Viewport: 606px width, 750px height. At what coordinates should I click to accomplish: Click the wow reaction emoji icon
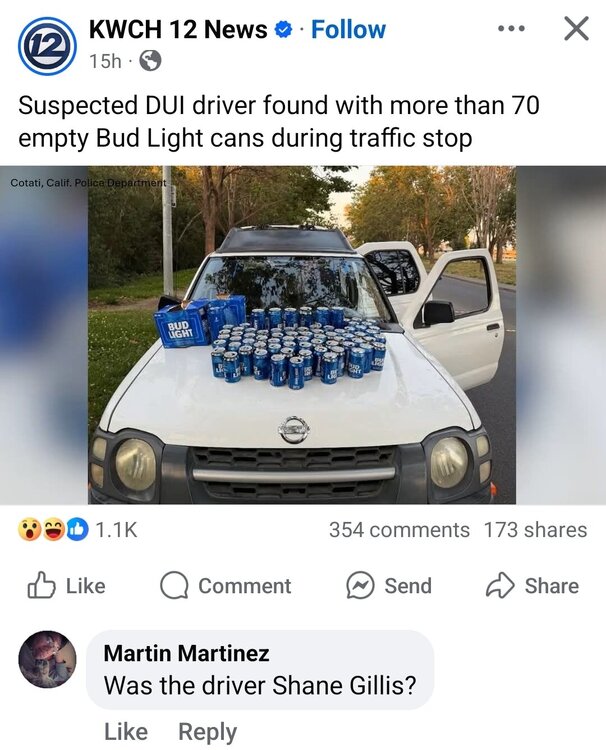tap(29, 530)
